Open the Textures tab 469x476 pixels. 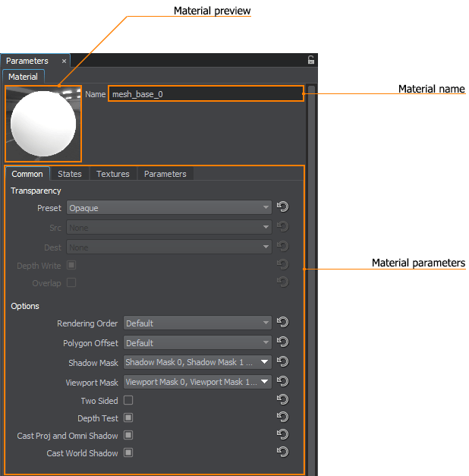coord(112,174)
